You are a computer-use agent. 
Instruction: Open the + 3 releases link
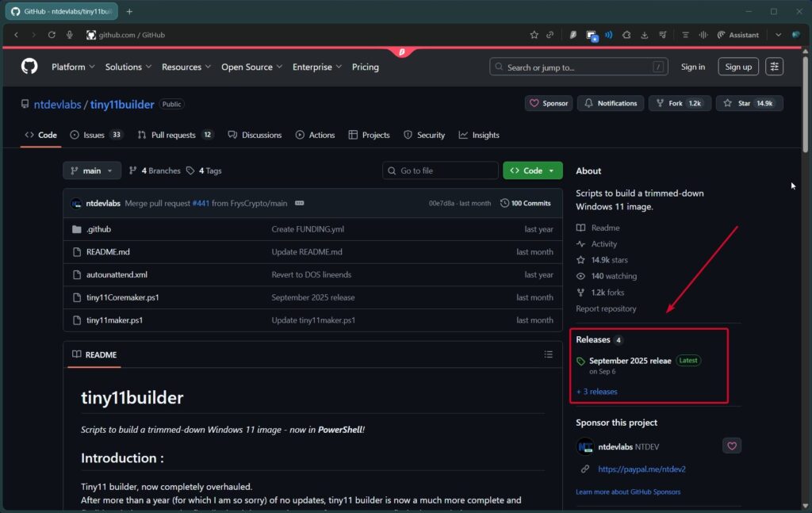596,391
